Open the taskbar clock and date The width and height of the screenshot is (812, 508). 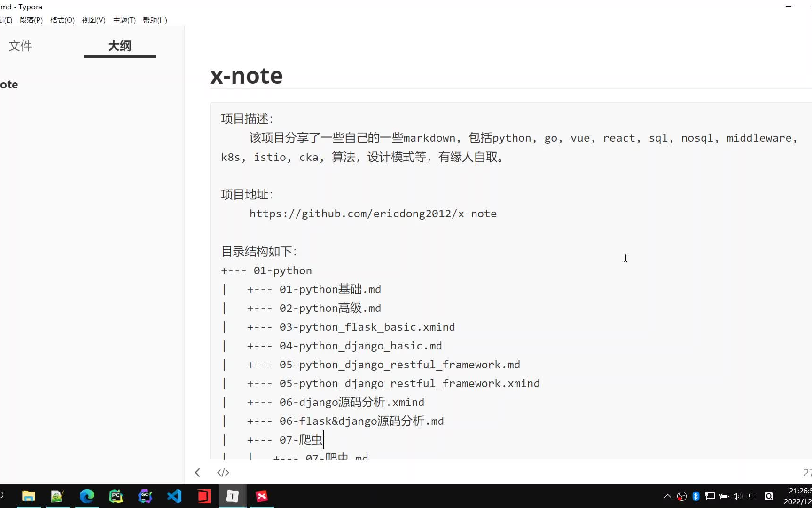pyautogui.click(x=797, y=496)
